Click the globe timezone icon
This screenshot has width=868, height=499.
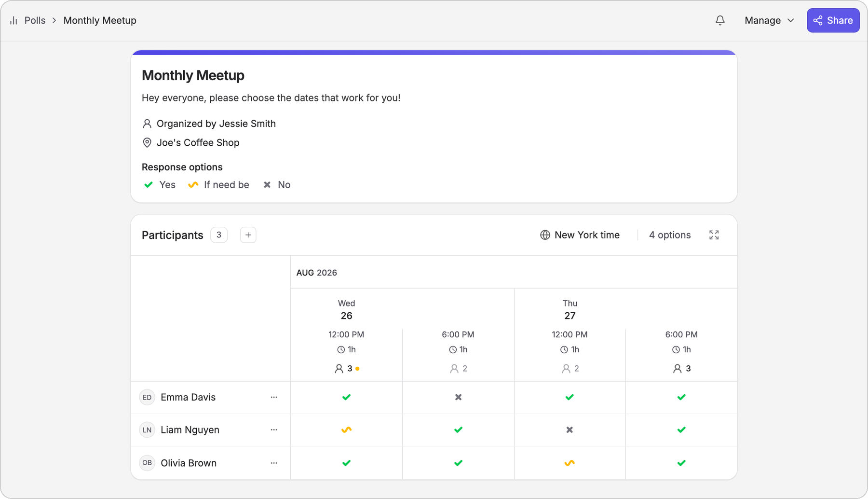coord(545,235)
